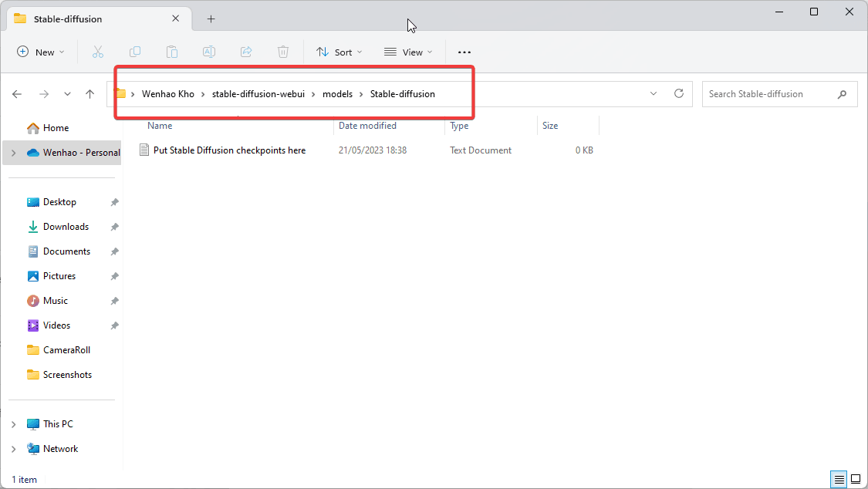Refresh the current folder view

click(x=679, y=93)
